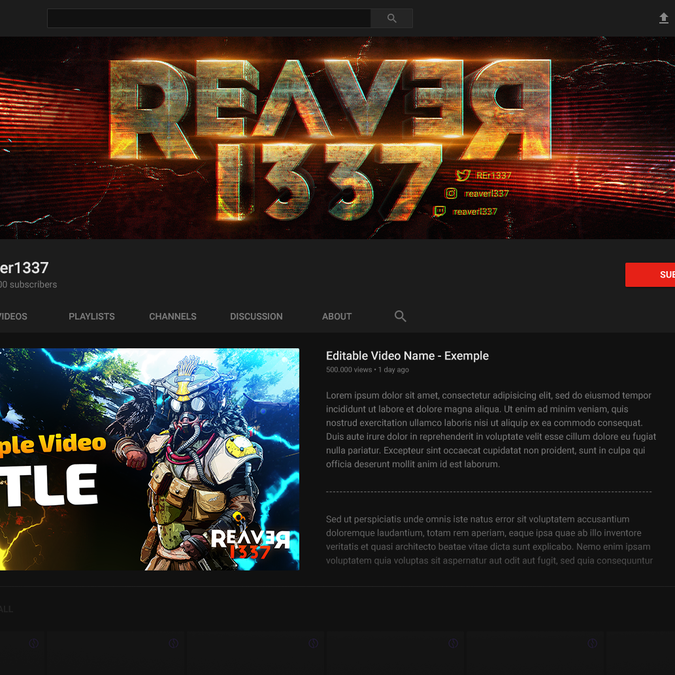Click reaver1337 handle next to Twitch icon

point(475,211)
